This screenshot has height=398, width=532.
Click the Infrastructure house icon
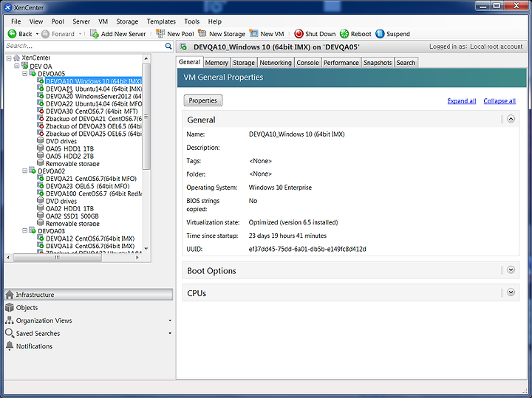coord(10,295)
